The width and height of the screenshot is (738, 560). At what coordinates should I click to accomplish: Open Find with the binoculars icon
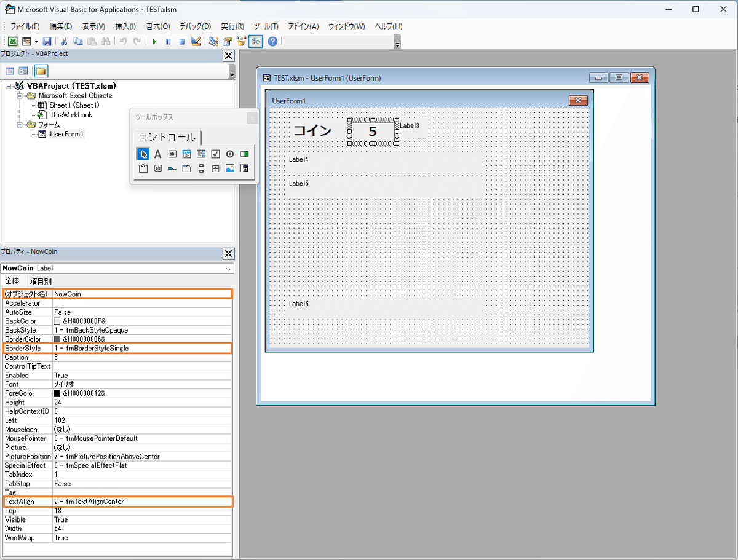pyautogui.click(x=106, y=42)
